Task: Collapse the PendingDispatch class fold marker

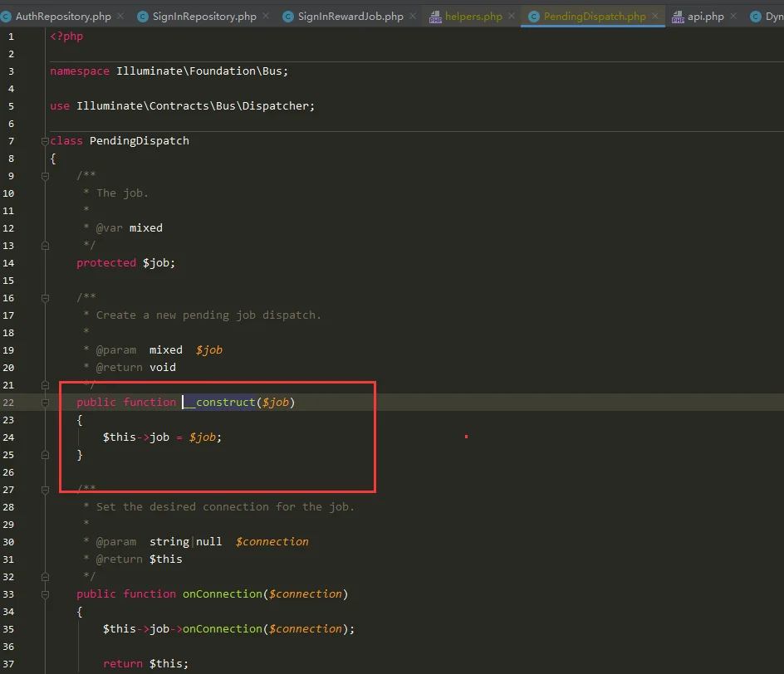Action: (46, 141)
